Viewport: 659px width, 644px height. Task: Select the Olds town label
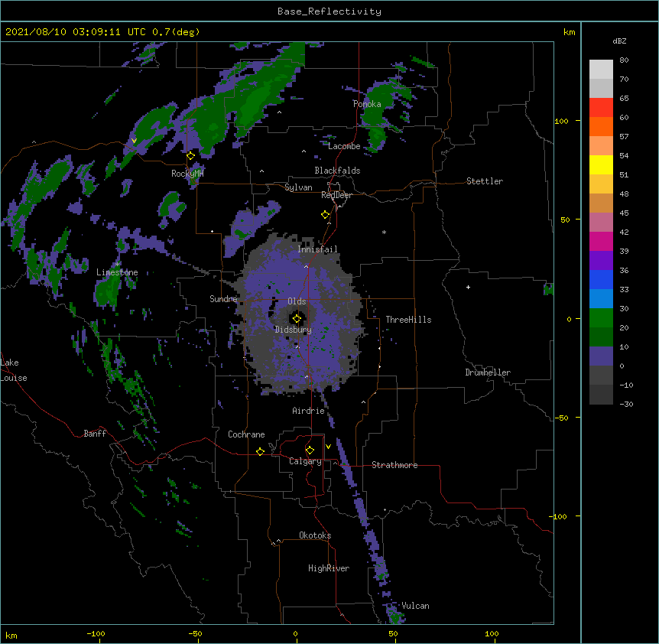pyautogui.click(x=297, y=301)
